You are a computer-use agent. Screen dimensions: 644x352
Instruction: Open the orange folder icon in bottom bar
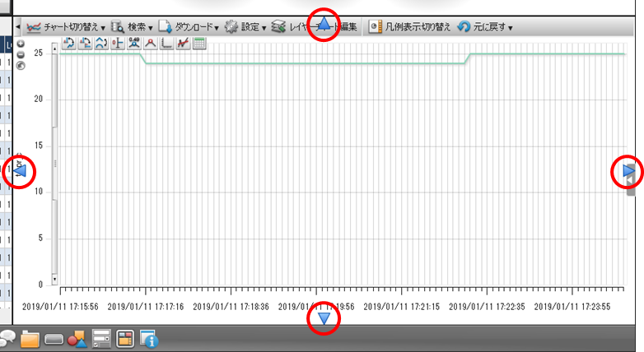[30, 340]
